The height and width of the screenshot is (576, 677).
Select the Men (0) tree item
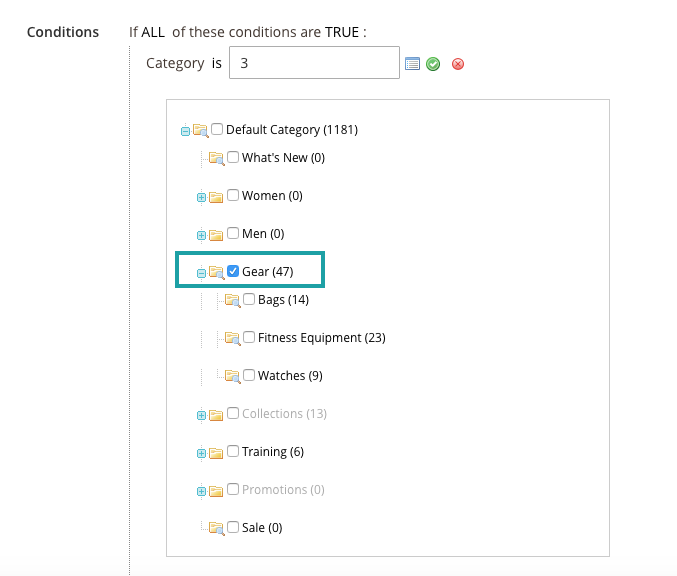pos(263,234)
